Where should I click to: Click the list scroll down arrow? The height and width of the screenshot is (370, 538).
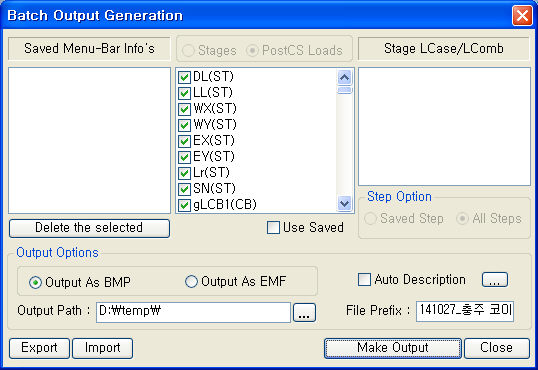click(x=344, y=204)
